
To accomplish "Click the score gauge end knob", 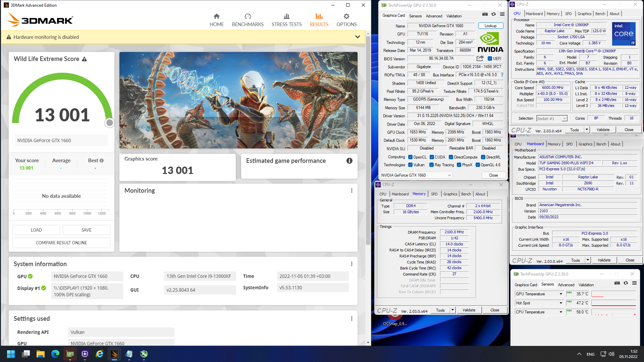I will pos(109,123).
